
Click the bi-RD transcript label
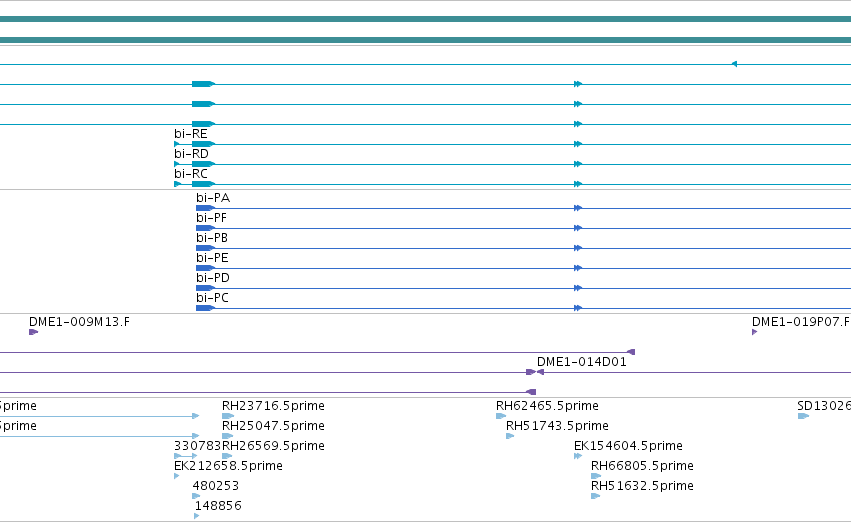[x=191, y=154]
